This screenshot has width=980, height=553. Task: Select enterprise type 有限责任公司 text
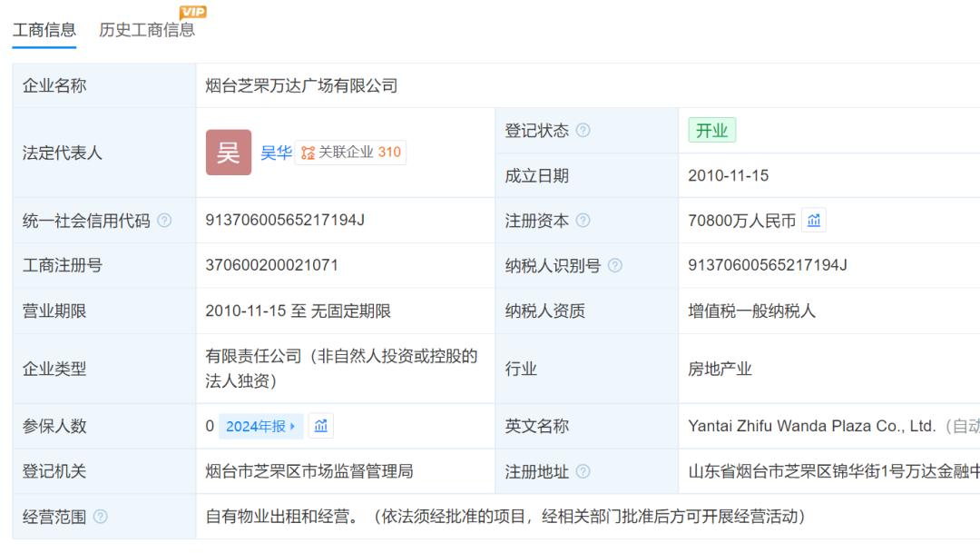(x=253, y=356)
